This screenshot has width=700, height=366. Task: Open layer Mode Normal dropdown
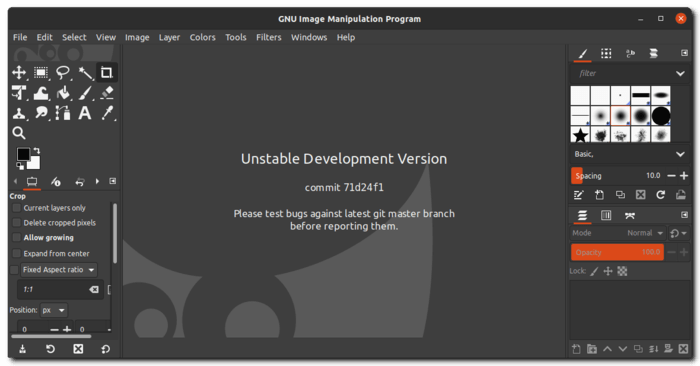pyautogui.click(x=618, y=233)
